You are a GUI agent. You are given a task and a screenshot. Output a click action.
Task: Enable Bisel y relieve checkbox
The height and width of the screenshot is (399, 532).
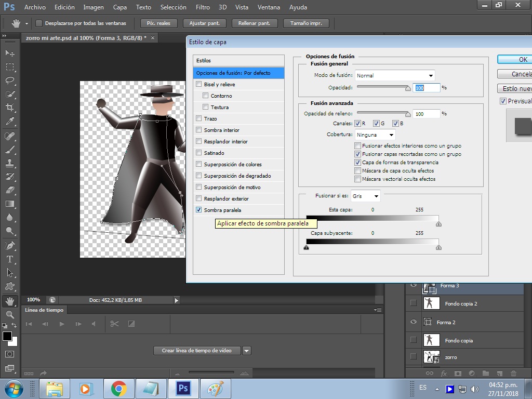199,84
